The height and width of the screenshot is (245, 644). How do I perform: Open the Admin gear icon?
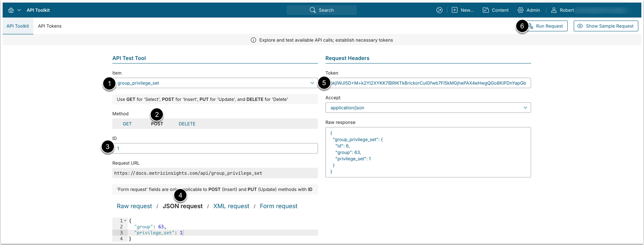pyautogui.click(x=520, y=10)
